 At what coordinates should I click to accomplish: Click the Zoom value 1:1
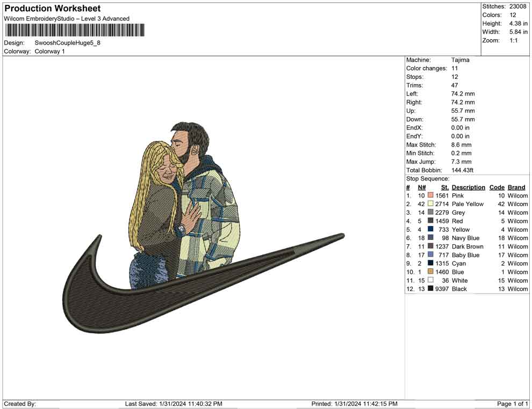click(513, 41)
